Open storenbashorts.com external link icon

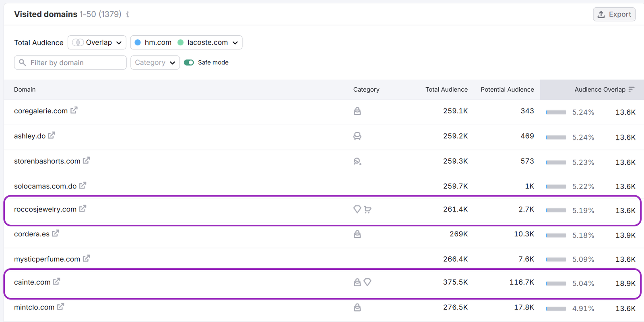pyautogui.click(x=86, y=160)
